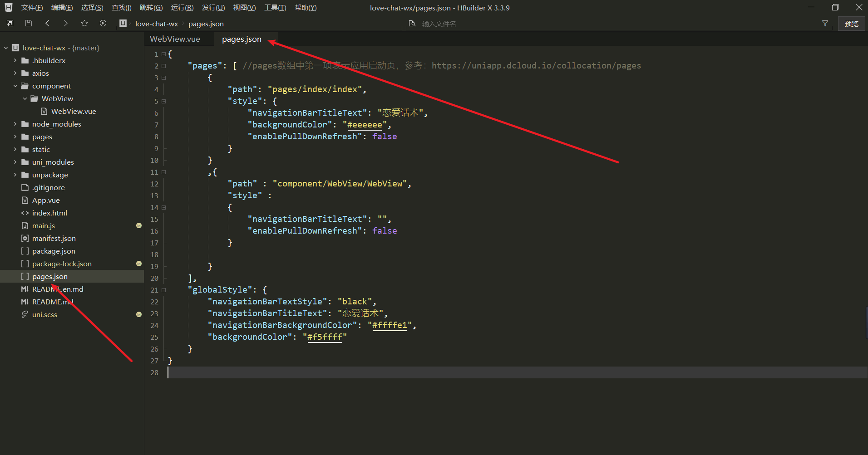Collapse the WebView folder
Viewport: 868px width, 455px height.
[25, 98]
